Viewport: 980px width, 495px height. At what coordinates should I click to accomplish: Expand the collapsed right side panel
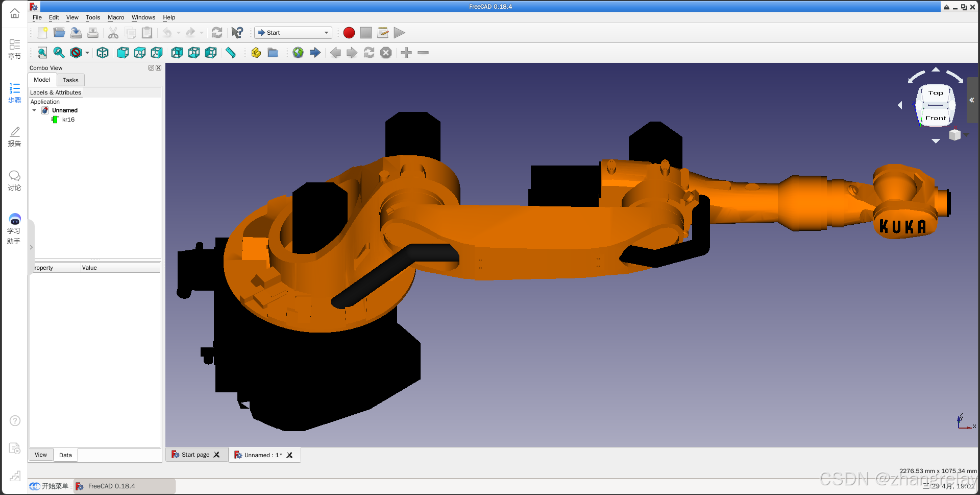[972, 100]
